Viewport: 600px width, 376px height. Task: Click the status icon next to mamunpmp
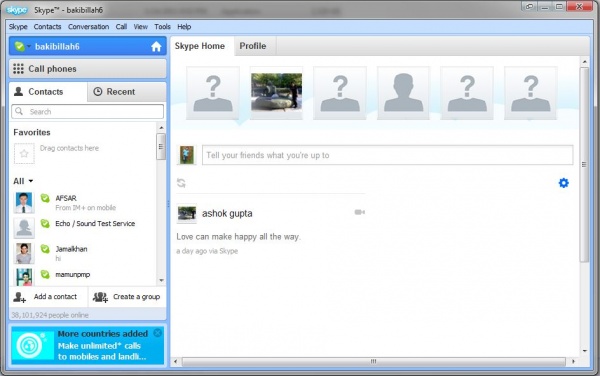point(45,274)
